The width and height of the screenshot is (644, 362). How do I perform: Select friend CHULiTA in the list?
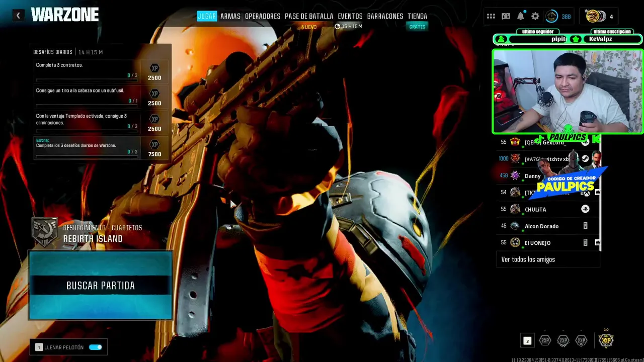548,209
